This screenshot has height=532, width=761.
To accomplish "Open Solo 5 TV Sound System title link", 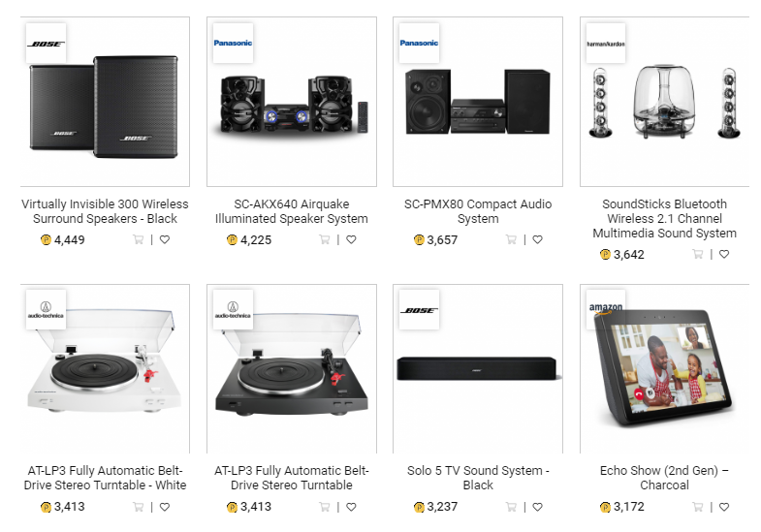I will tap(478, 478).
